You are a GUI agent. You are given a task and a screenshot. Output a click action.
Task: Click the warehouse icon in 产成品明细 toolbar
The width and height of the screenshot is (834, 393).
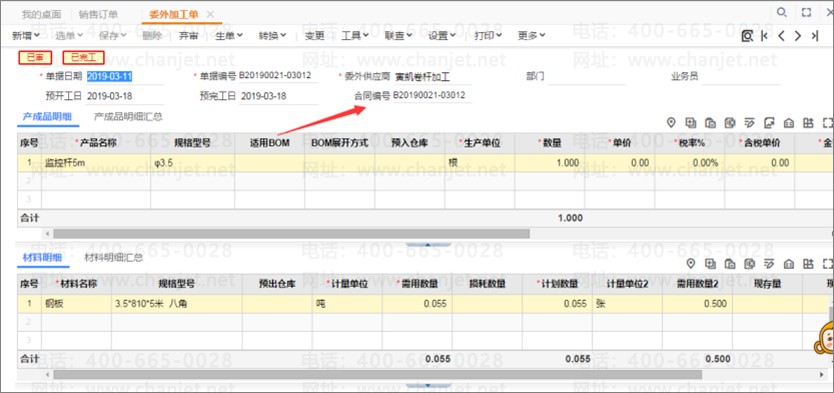789,123
